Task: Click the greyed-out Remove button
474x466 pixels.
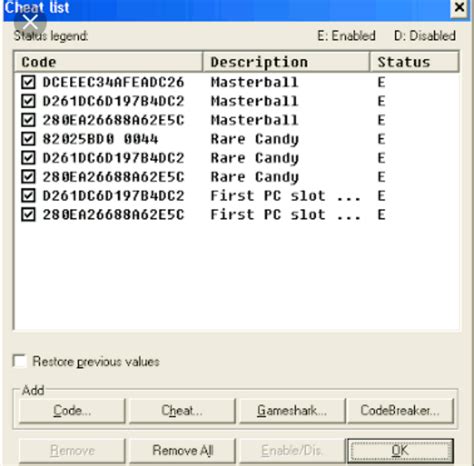Action: pyautogui.click(x=72, y=451)
